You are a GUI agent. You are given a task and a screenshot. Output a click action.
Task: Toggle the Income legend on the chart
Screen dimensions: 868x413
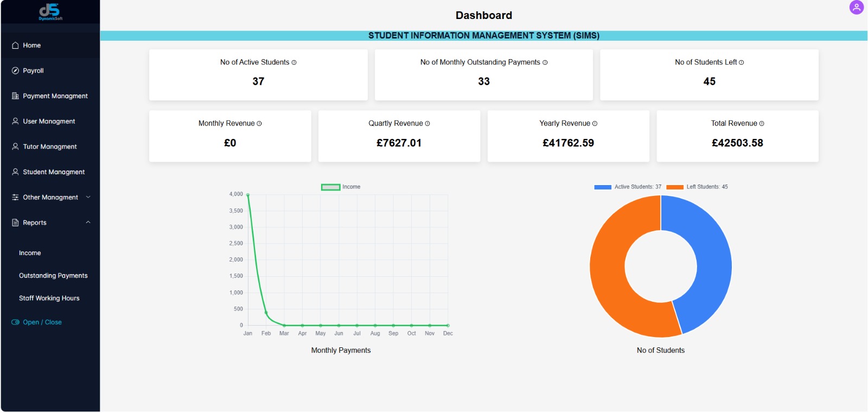[x=330, y=187]
